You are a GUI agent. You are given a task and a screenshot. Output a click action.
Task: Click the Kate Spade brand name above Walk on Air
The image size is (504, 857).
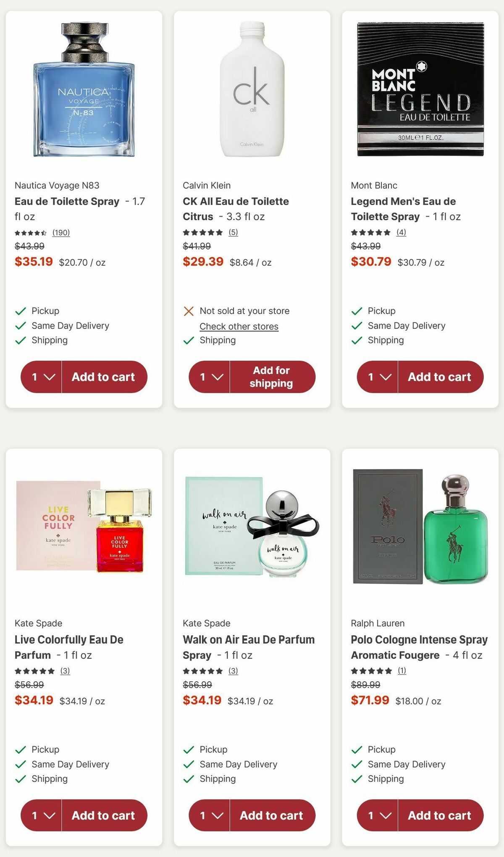[206, 623]
